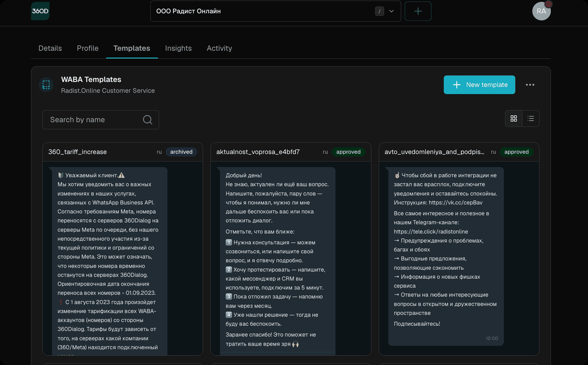Image resolution: width=588 pixels, height=365 pixels.
Task: Open the three-dot more options menu
Action: [530, 85]
